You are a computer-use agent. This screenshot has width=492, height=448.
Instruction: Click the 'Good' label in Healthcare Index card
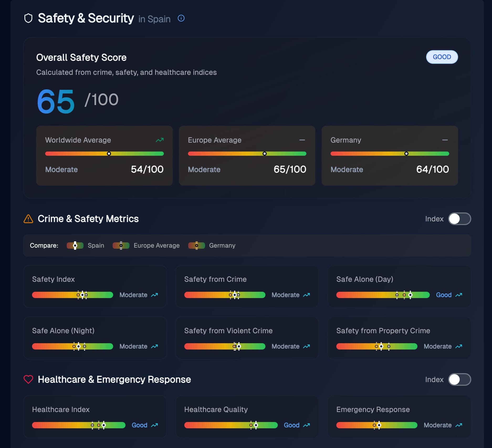coord(139,425)
